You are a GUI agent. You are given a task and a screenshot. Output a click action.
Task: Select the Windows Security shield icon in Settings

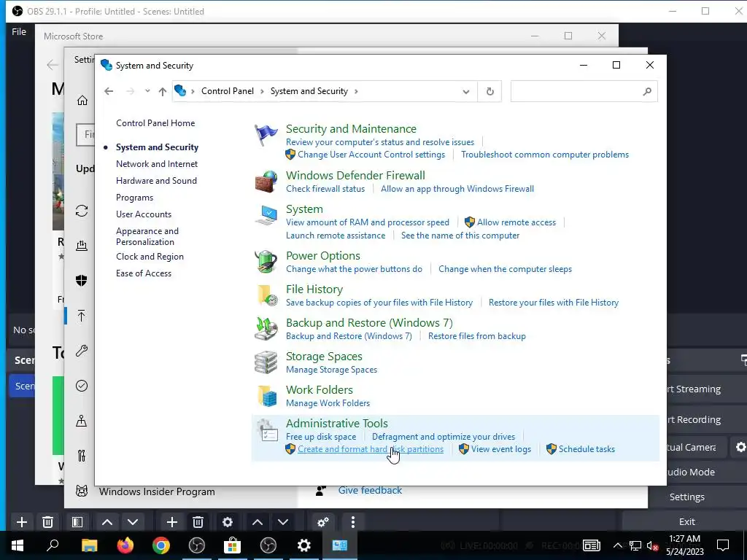(82, 281)
